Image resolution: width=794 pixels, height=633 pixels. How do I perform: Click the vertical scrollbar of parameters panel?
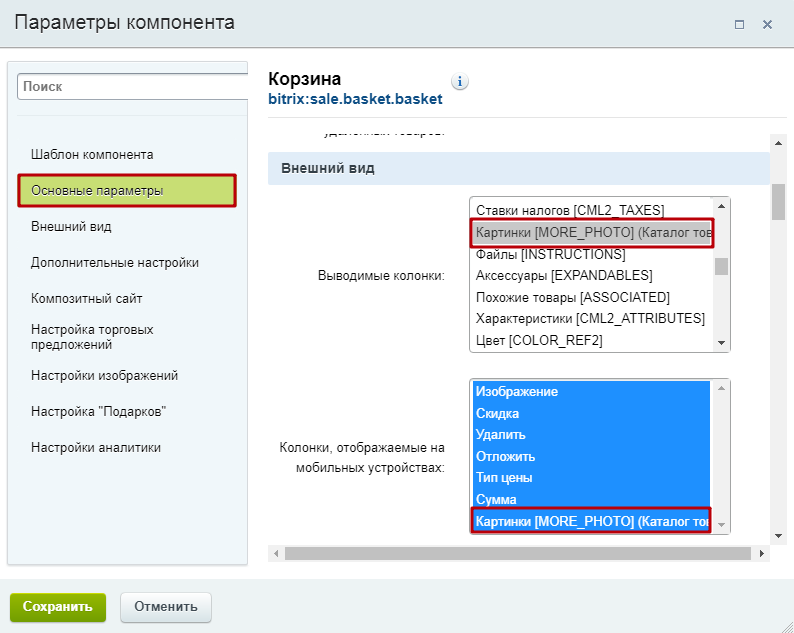click(x=777, y=200)
